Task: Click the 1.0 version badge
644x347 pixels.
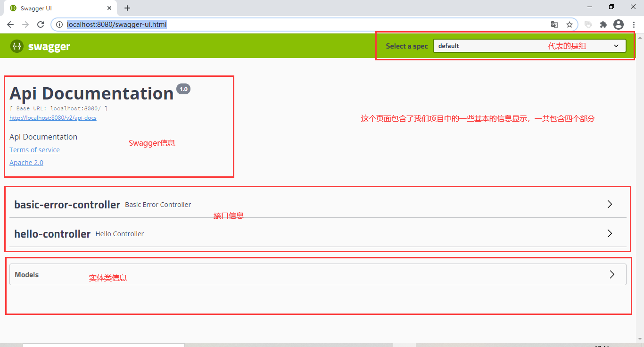Action: 183,89
